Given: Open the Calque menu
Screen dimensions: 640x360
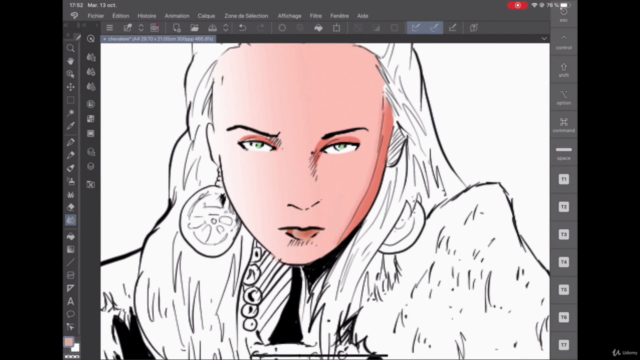Looking at the screenshot, I should pyautogui.click(x=206, y=16).
